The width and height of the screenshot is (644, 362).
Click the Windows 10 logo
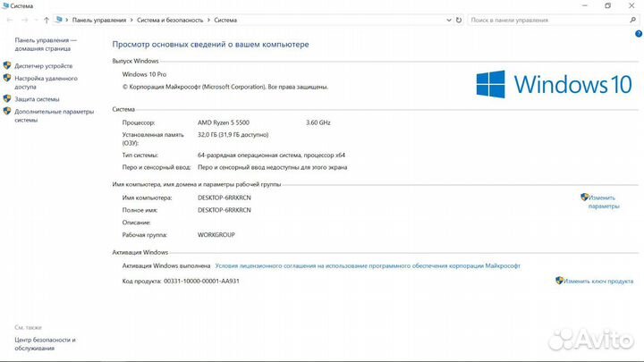[x=554, y=84]
